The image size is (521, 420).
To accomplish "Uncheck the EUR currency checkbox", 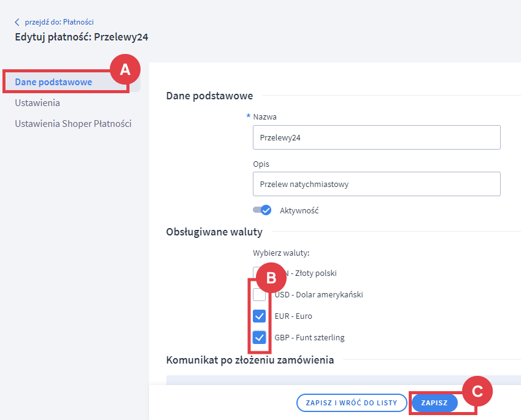I will point(260,316).
